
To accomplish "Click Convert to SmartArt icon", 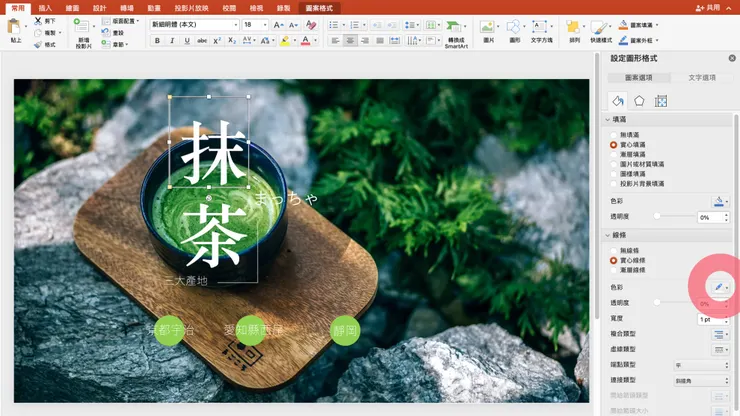I will tap(454, 27).
